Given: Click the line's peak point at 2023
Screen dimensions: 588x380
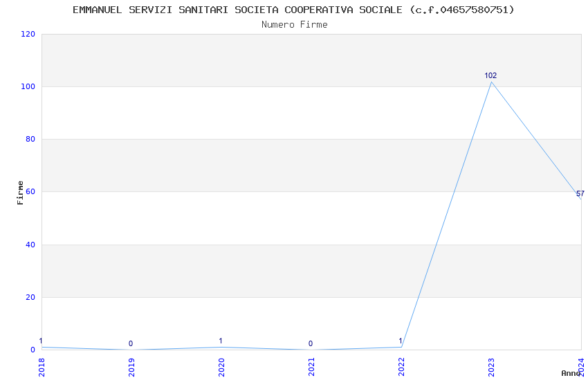Looking at the screenshot, I should [x=492, y=82].
